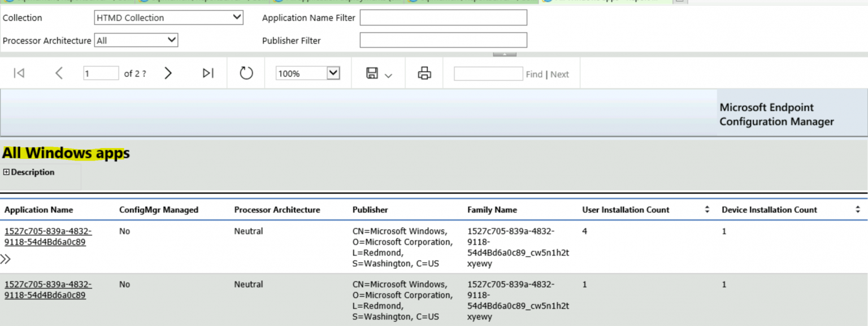Go to first report page
This screenshot has width=868, height=326.
point(19,73)
